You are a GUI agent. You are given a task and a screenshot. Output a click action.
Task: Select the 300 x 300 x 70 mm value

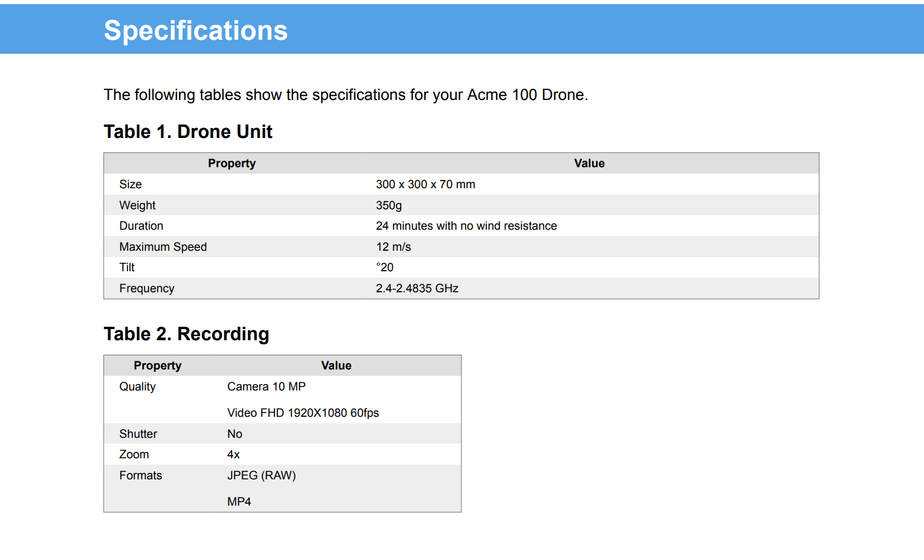click(x=425, y=185)
